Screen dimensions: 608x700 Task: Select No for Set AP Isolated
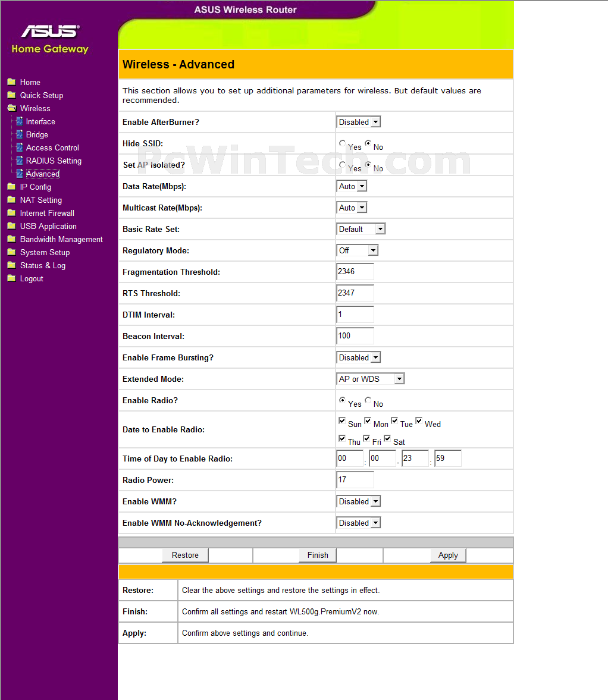tap(368, 165)
